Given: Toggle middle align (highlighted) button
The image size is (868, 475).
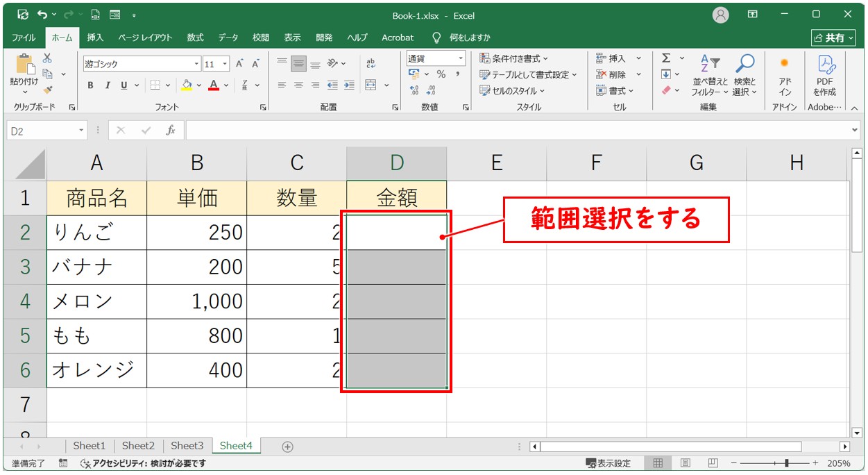Looking at the screenshot, I should [298, 64].
